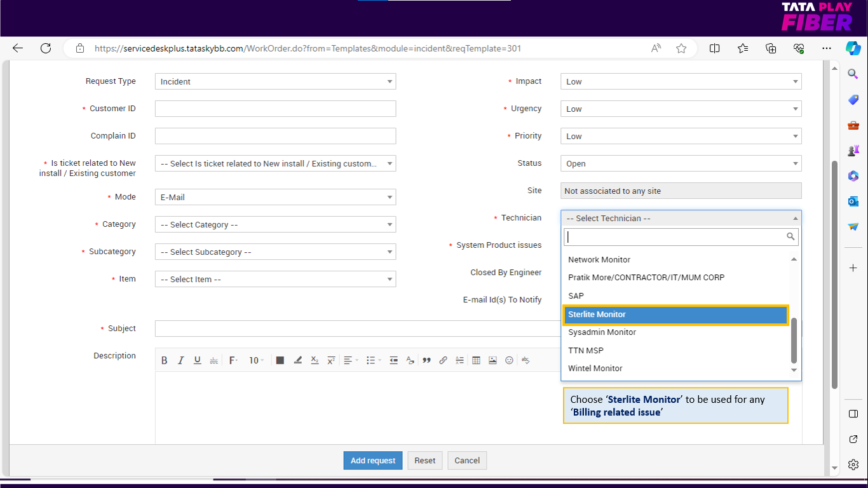Open browser Settings and more menu

point(827,48)
